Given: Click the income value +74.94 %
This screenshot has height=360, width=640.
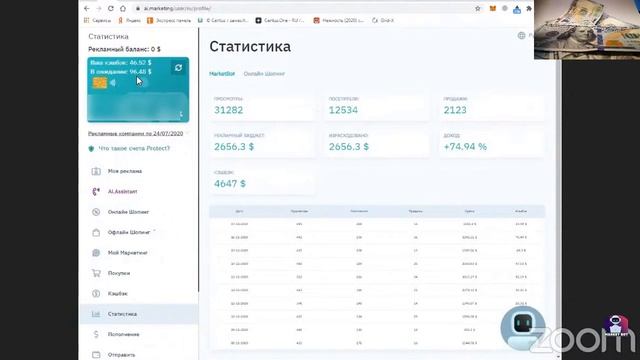Looking at the screenshot, I should pos(465,147).
